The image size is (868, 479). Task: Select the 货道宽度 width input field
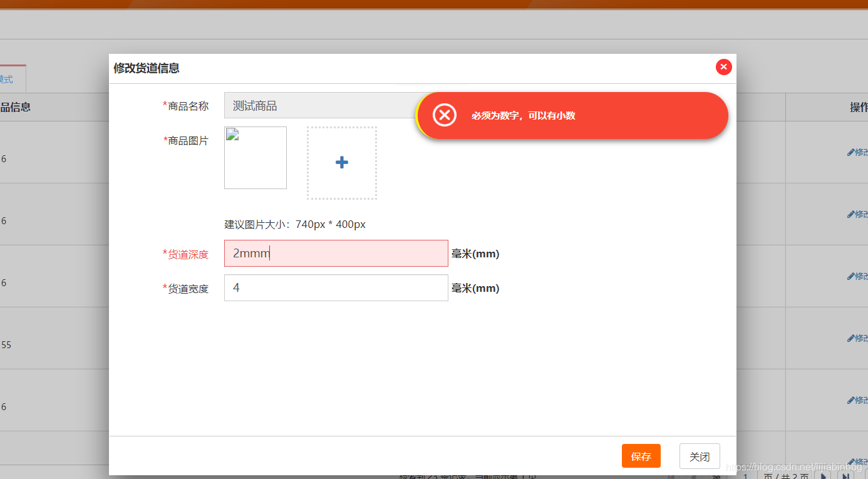336,287
